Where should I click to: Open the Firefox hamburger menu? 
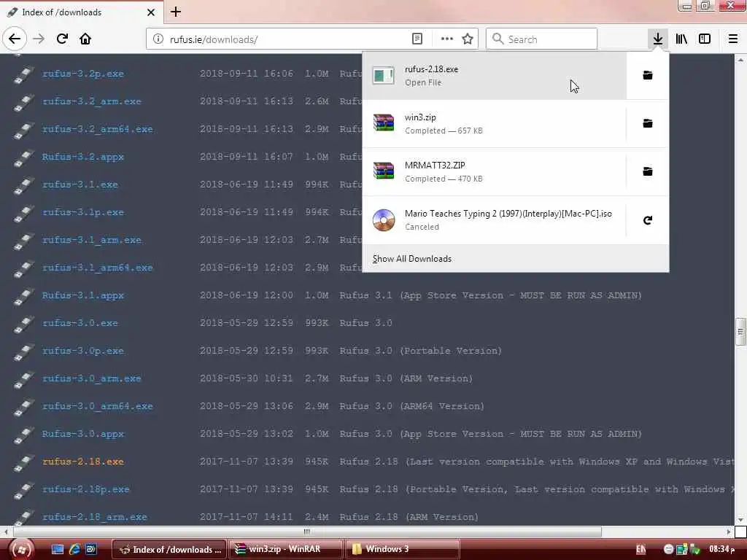point(733,39)
